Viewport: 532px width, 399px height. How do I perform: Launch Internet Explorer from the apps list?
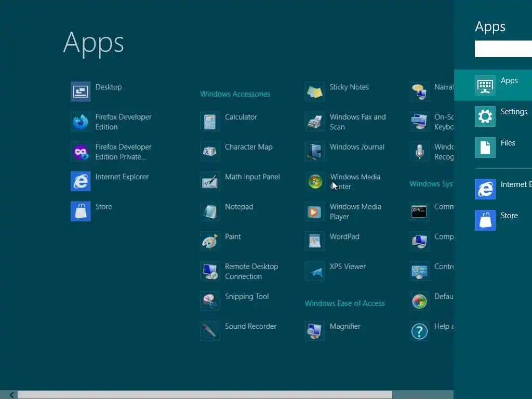[x=81, y=181]
